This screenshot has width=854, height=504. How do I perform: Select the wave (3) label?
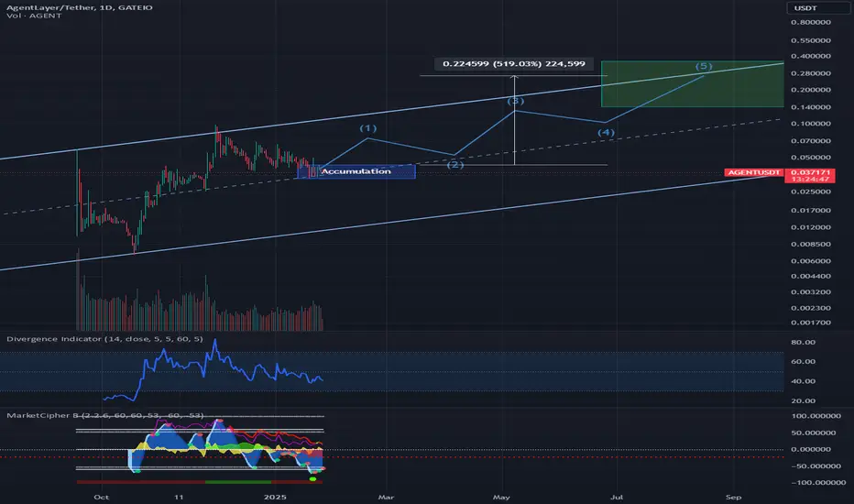[515, 101]
